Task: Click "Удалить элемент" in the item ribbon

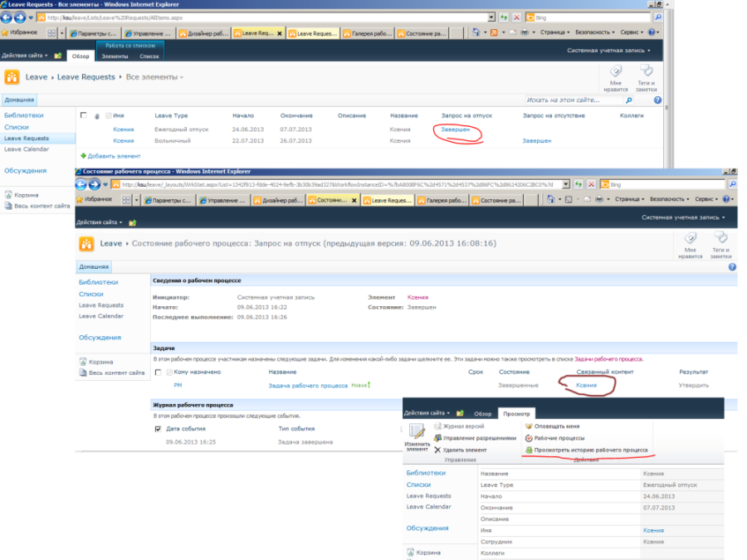Action: click(x=460, y=450)
